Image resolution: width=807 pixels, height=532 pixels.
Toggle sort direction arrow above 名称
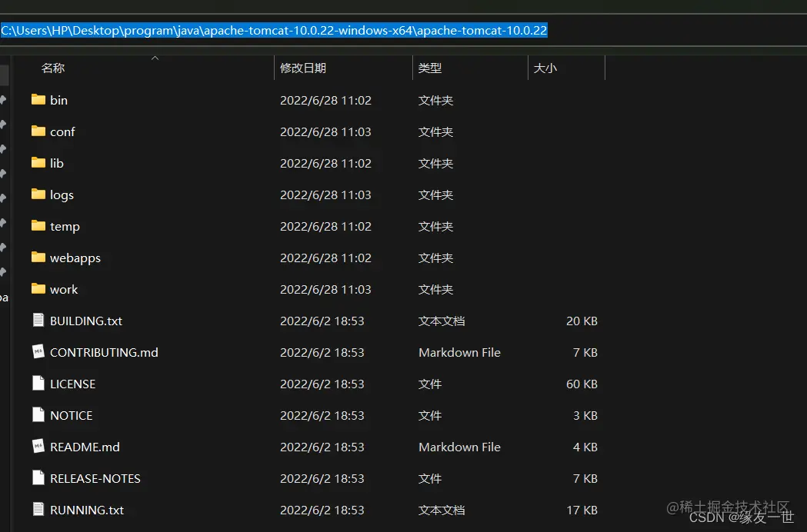click(155, 58)
